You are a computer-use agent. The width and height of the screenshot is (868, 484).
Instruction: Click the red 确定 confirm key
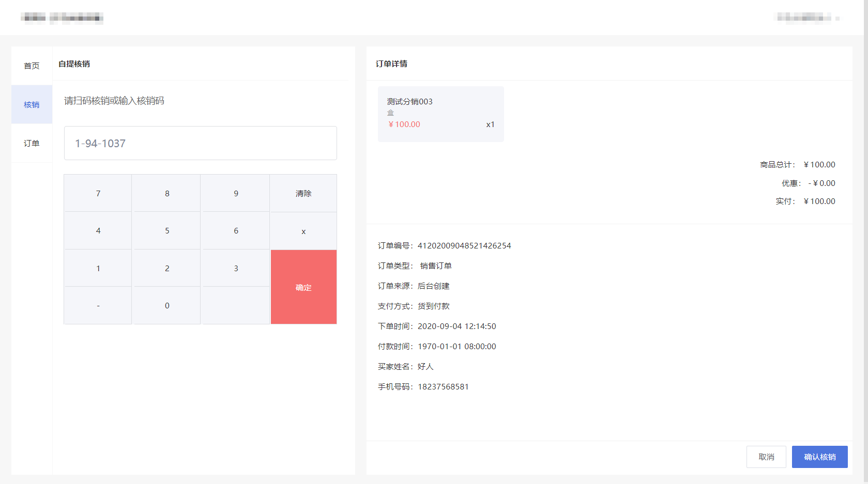pos(303,287)
